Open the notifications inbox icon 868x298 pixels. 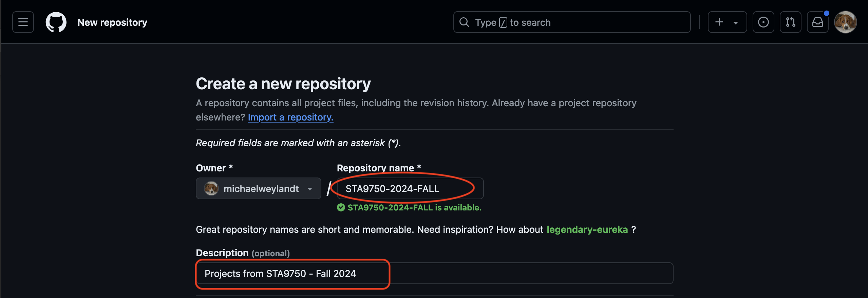tap(817, 22)
